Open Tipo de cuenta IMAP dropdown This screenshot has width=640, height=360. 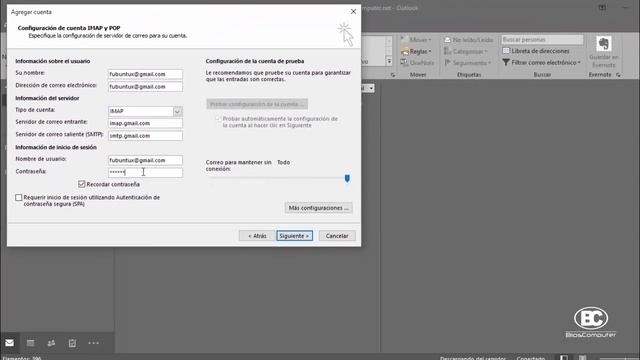coord(178,111)
